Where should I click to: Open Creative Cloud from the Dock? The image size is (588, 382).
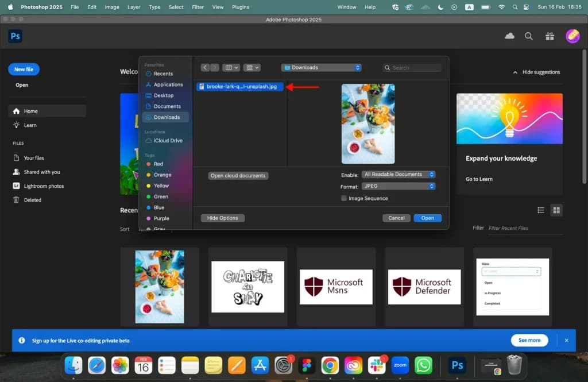[353, 365]
